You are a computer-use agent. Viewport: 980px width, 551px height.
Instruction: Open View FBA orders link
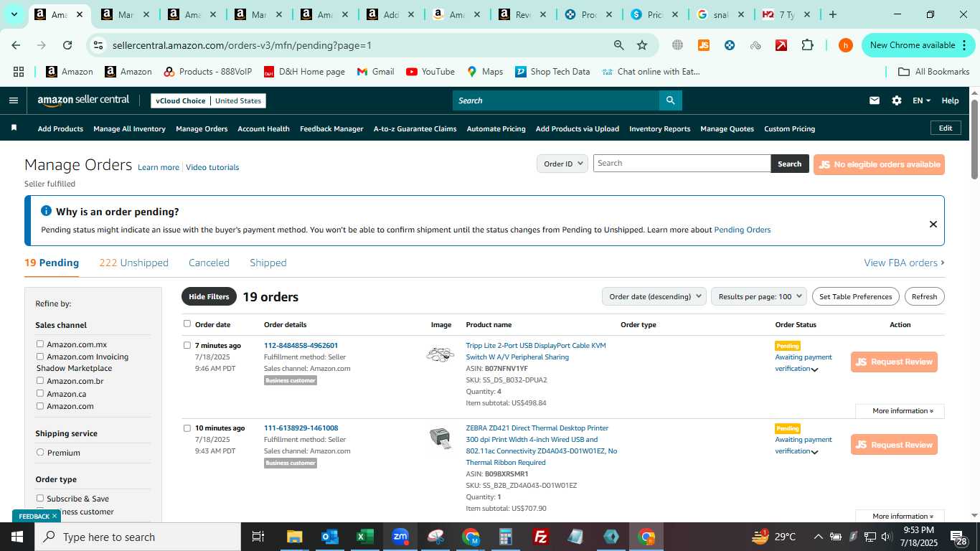[904, 263]
